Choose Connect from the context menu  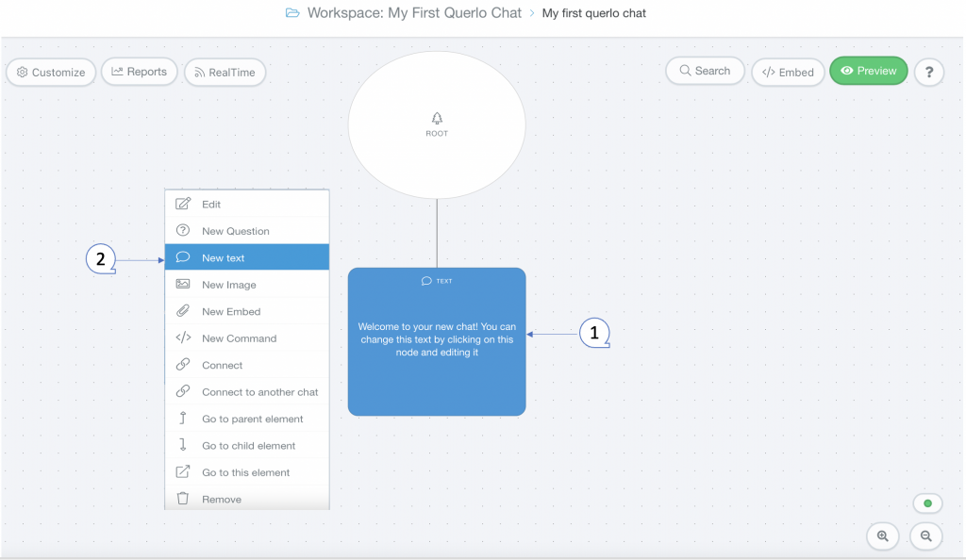click(247, 365)
